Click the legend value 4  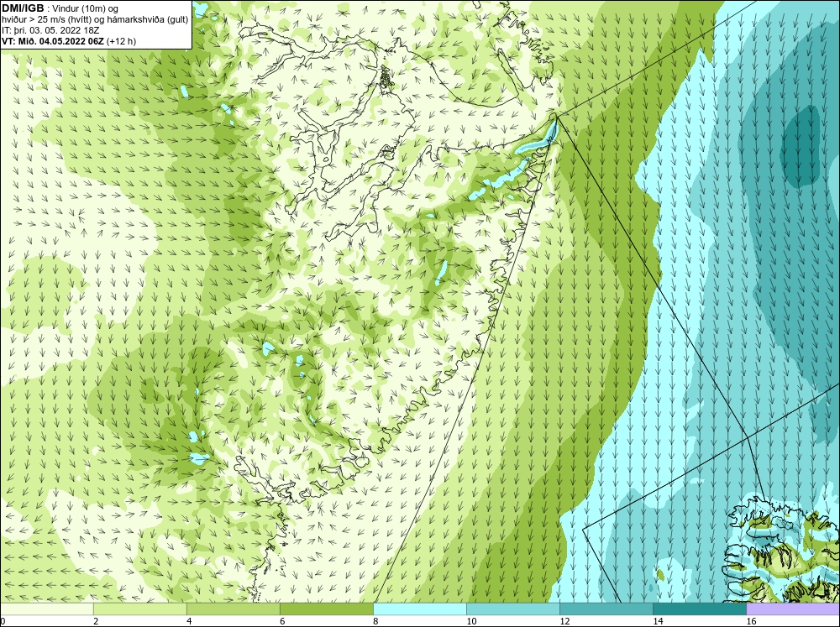tap(188, 621)
